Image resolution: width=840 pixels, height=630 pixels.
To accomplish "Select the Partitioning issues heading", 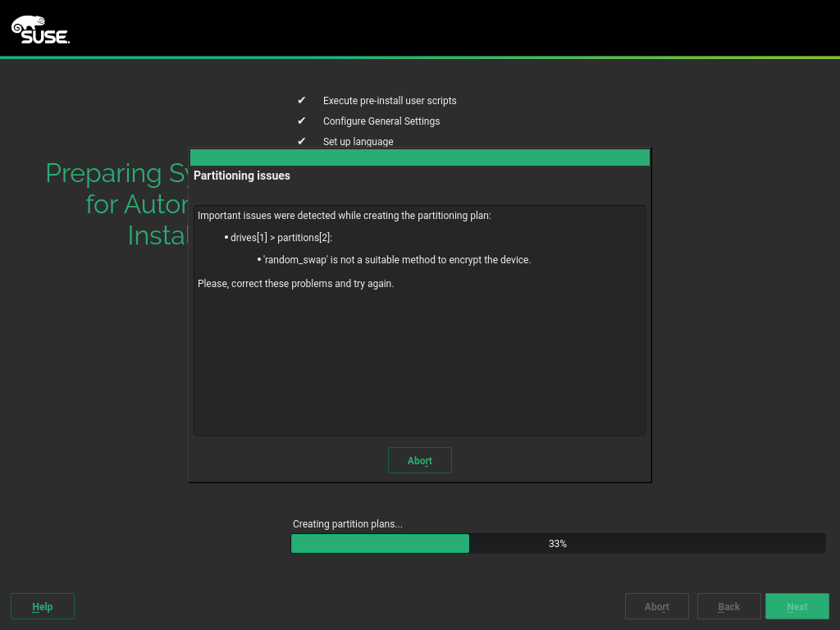I will 242,176.
